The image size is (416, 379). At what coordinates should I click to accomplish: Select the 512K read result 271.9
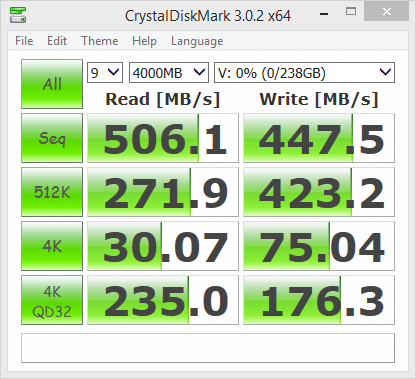(x=163, y=192)
